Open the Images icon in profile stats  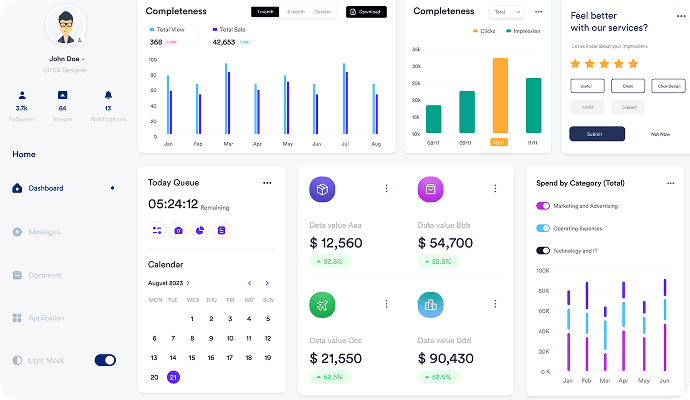63,95
